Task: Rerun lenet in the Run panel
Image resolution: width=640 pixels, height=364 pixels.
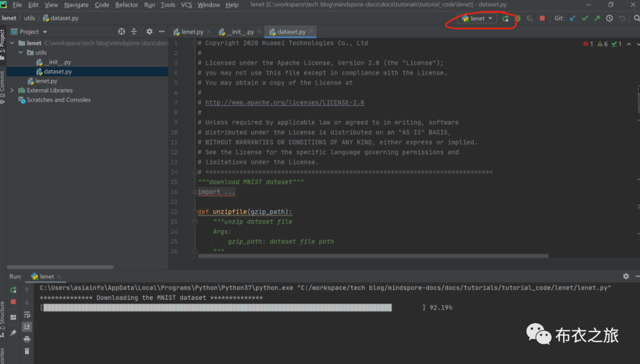Action: 14,290
